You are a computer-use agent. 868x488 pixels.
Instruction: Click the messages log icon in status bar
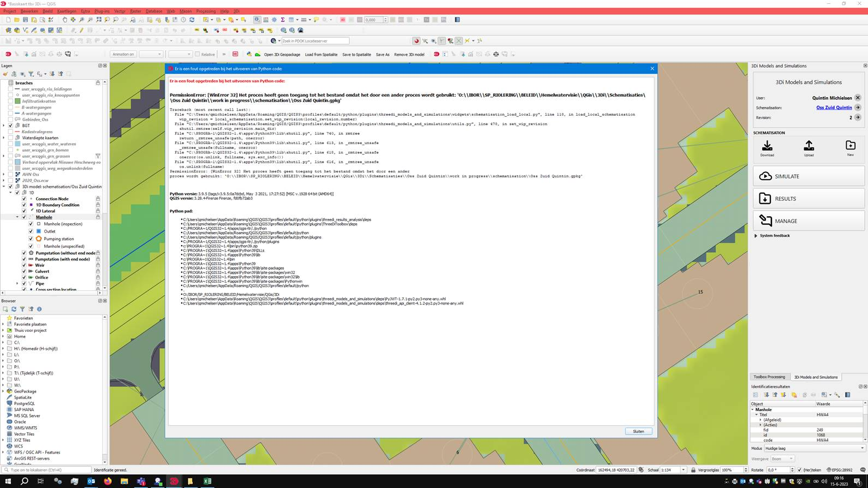point(863,470)
